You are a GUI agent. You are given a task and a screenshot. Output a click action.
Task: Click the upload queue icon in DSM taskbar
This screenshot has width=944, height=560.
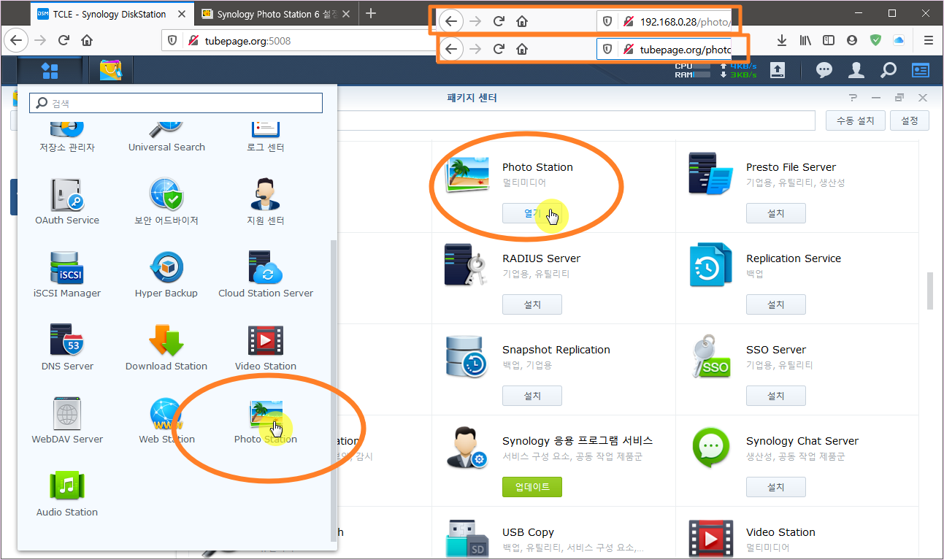pos(778,70)
